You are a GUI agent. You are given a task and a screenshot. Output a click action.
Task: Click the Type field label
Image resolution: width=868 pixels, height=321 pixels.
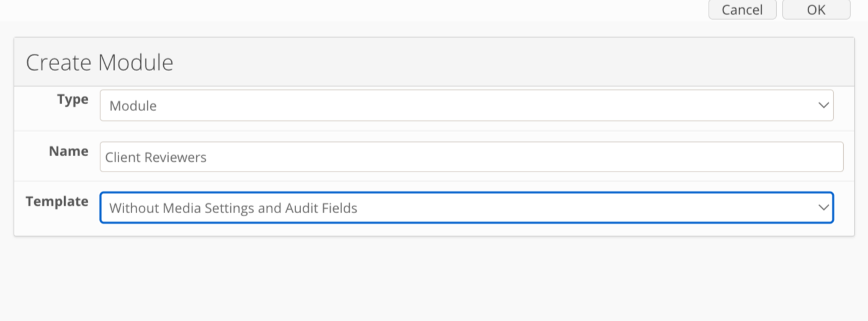(x=73, y=100)
